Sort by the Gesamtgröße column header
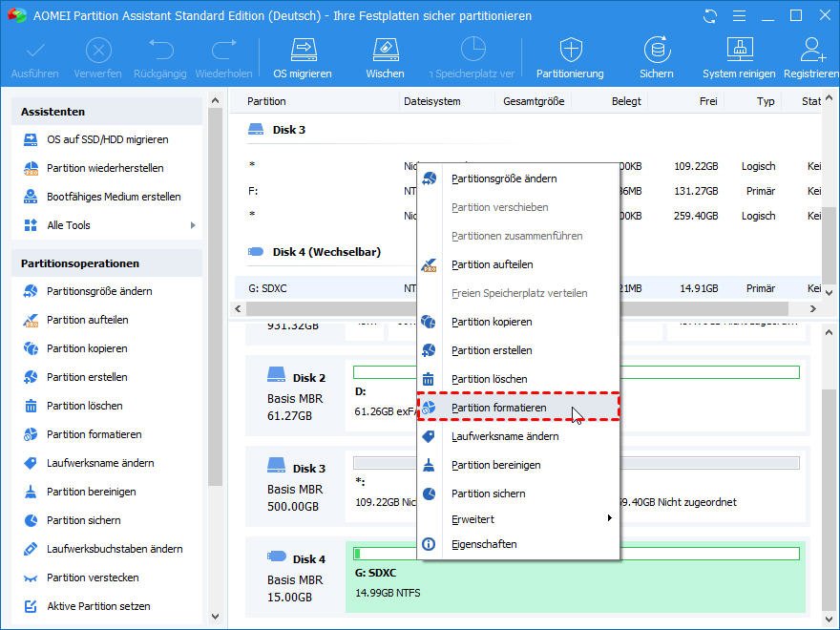 click(x=534, y=101)
